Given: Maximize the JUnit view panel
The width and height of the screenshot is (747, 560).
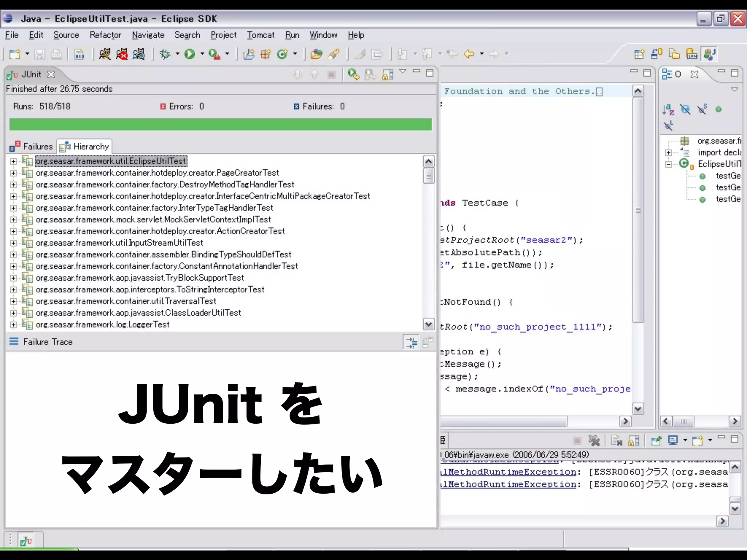Looking at the screenshot, I should pyautogui.click(x=430, y=73).
